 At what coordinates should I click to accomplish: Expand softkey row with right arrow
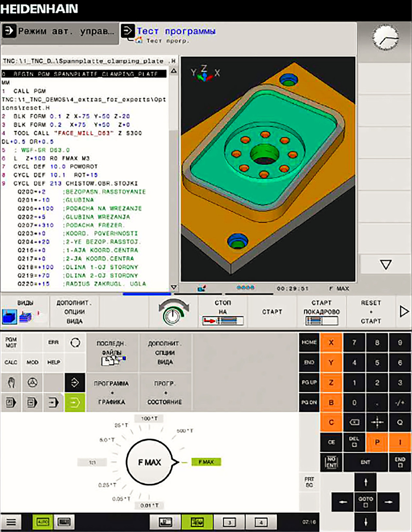click(404, 312)
